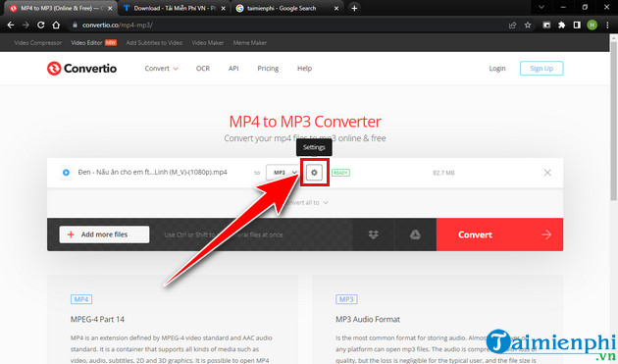The height and width of the screenshot is (364, 618).
Task: Click the address bar URL
Action: 118,25
